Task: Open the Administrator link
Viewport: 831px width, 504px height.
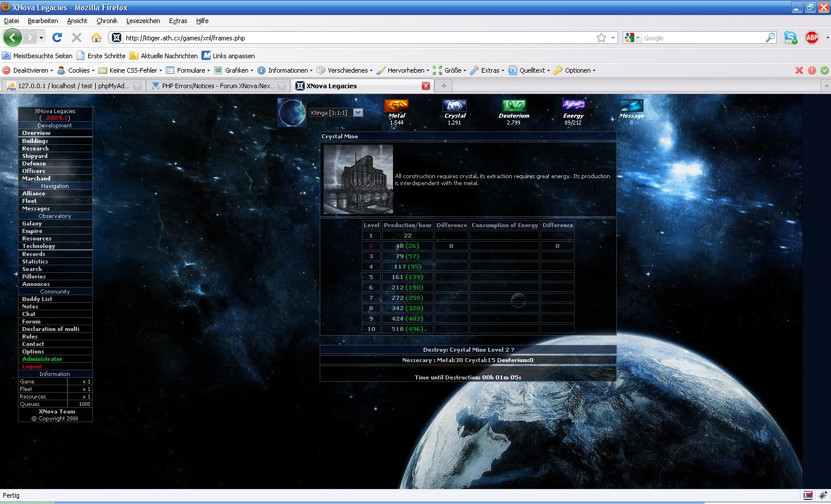Action: pyautogui.click(x=42, y=359)
